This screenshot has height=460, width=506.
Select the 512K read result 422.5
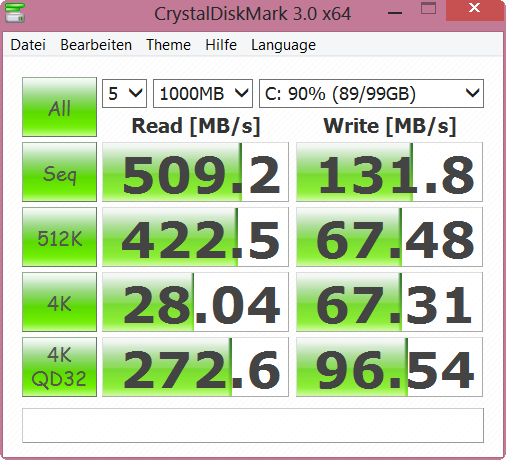(x=195, y=237)
